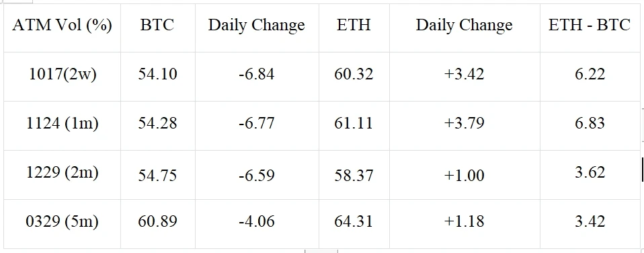
Task: Select the cell showing 60.32
Action: [x=354, y=77]
